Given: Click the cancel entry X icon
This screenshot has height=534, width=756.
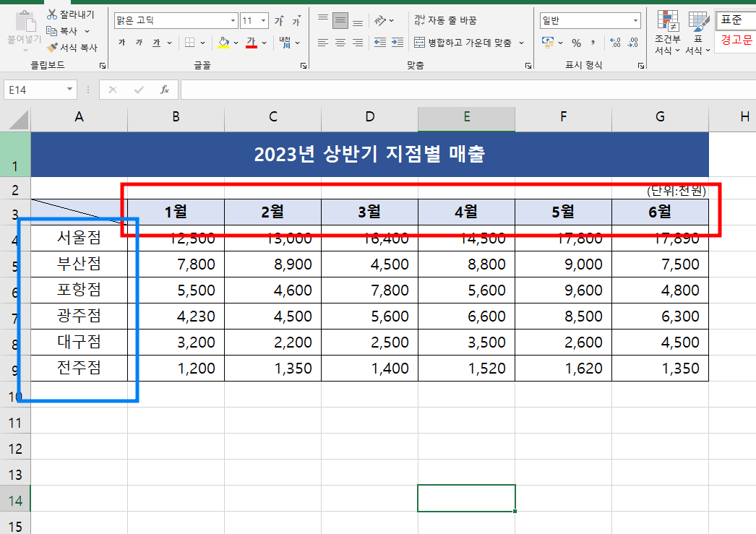Looking at the screenshot, I should 112,90.
